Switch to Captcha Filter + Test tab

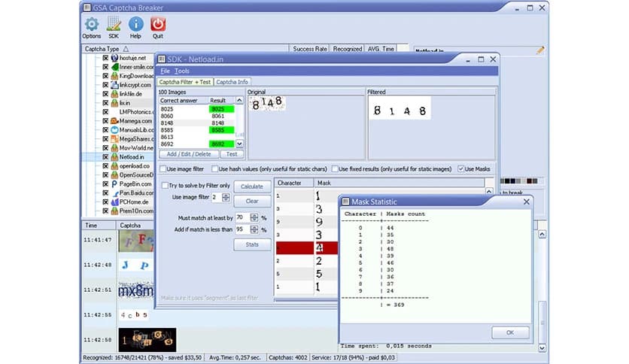tap(185, 82)
